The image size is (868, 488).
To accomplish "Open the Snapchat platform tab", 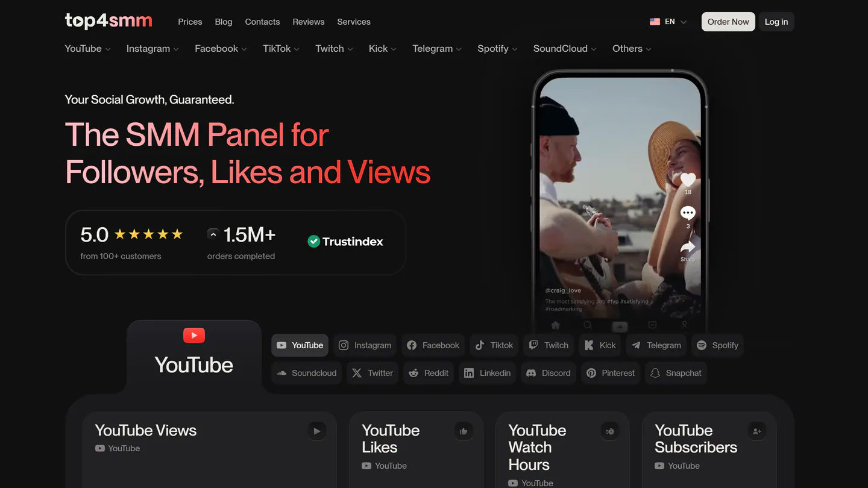I will (x=676, y=373).
